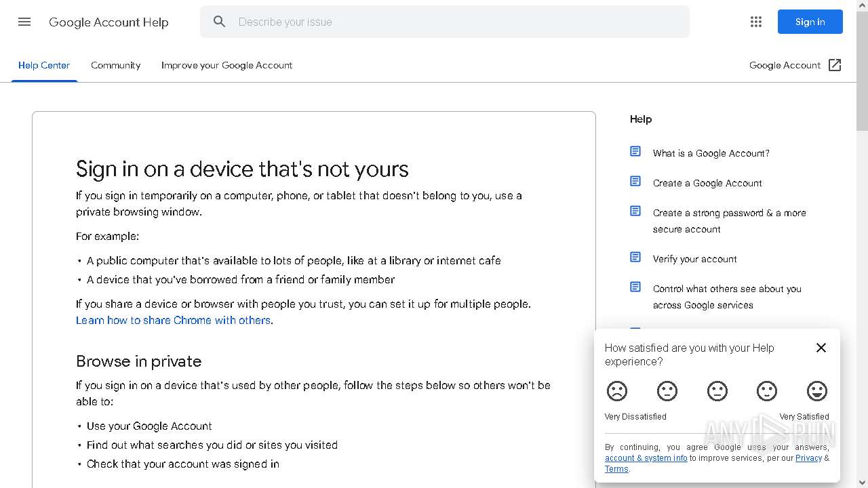868x488 pixels.
Task: Click article icon beside Verify your account
Action: pyautogui.click(x=635, y=257)
